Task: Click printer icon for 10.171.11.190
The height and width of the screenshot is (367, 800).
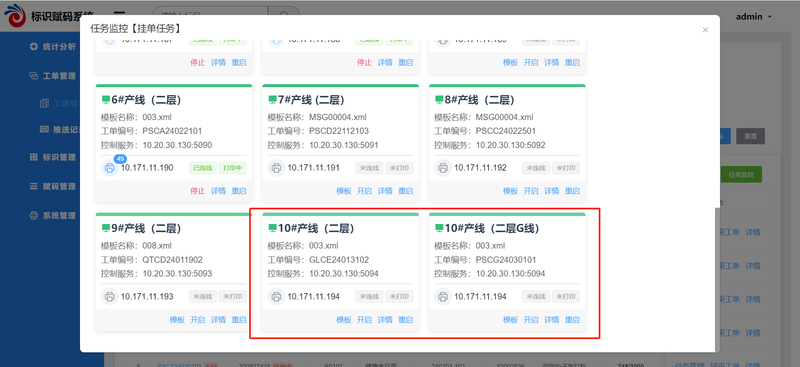Action: pos(109,167)
